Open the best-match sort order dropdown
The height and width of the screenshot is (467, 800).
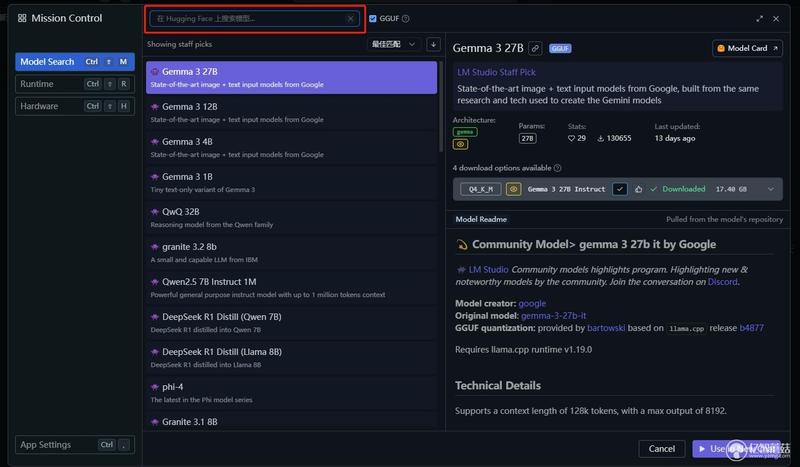393,44
